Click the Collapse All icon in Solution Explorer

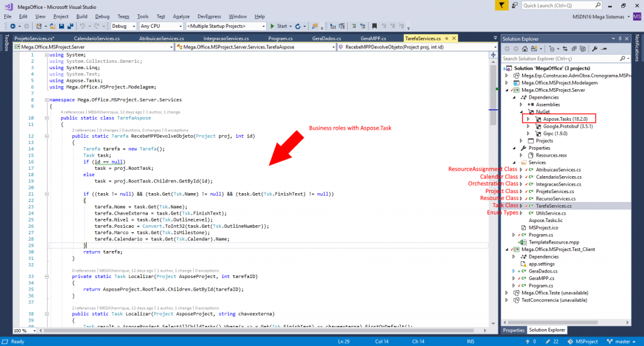tap(574, 49)
